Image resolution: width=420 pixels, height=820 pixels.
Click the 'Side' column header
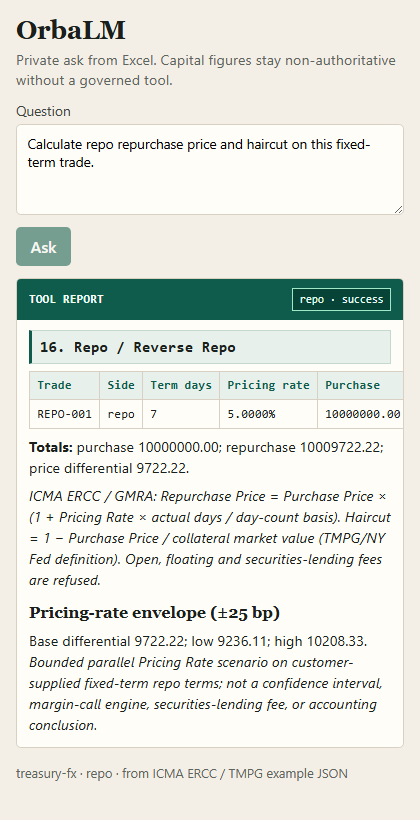click(x=121, y=385)
